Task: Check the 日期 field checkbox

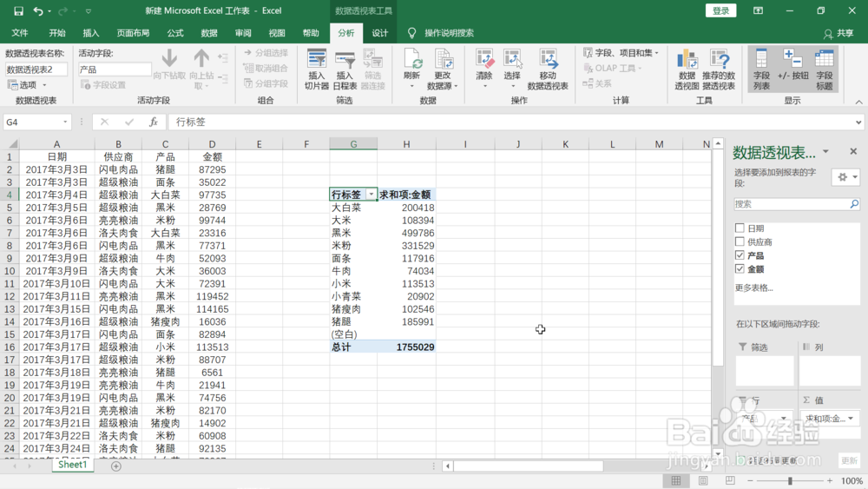Action: (x=740, y=228)
